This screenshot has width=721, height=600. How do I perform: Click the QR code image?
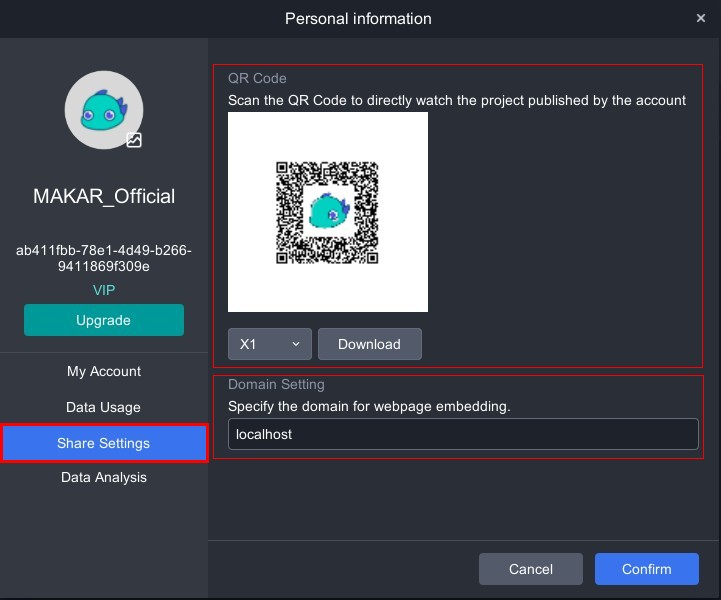327,212
